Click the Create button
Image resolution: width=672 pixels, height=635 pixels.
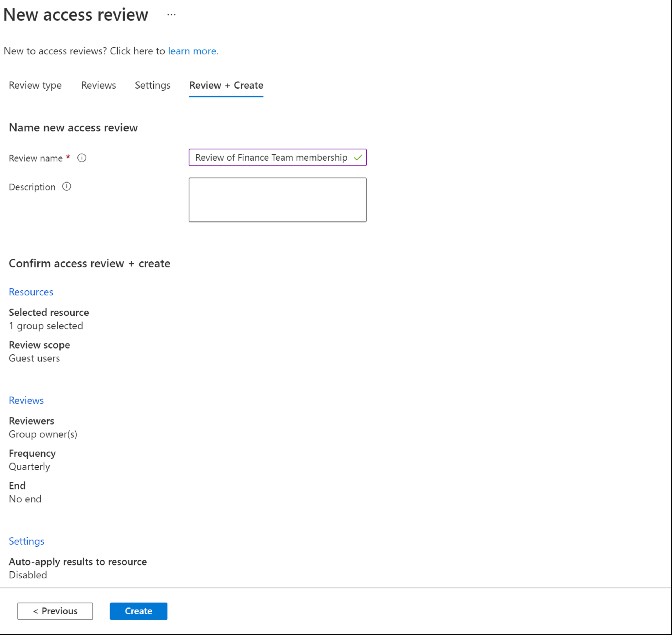138,610
